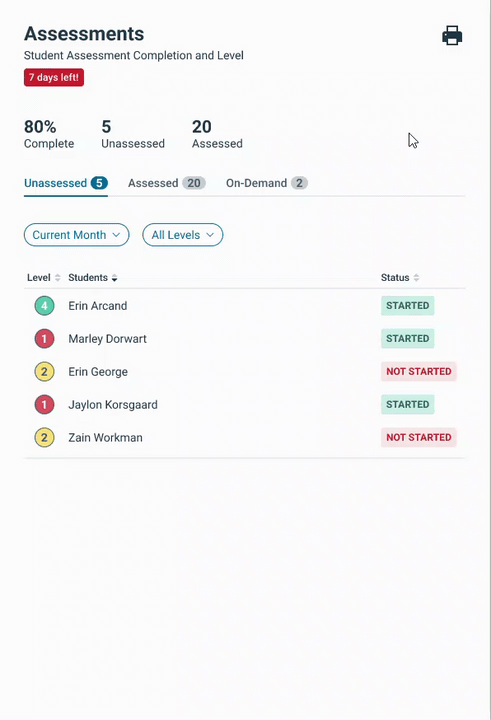Sort by Students column arrows
The image size is (491, 720).
[x=114, y=278]
